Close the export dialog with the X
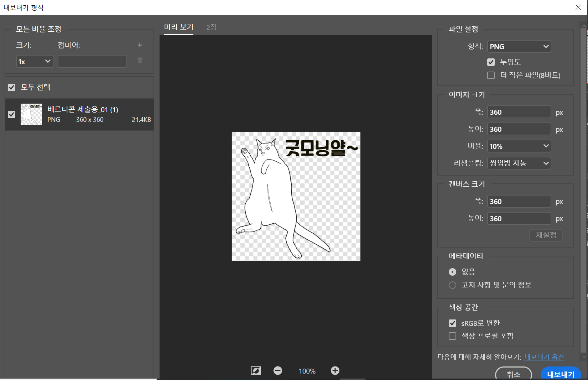The image size is (588, 380). click(x=578, y=7)
